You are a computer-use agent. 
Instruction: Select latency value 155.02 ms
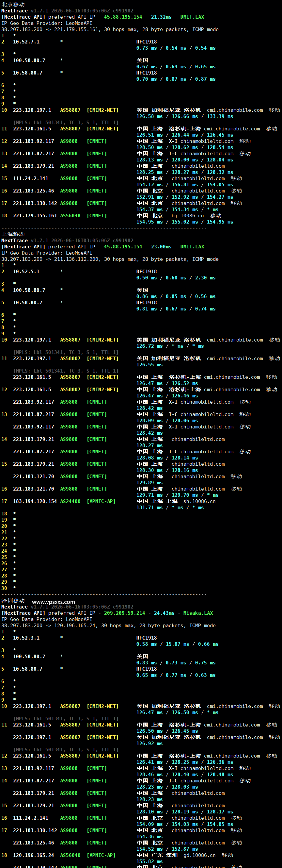(185, 222)
